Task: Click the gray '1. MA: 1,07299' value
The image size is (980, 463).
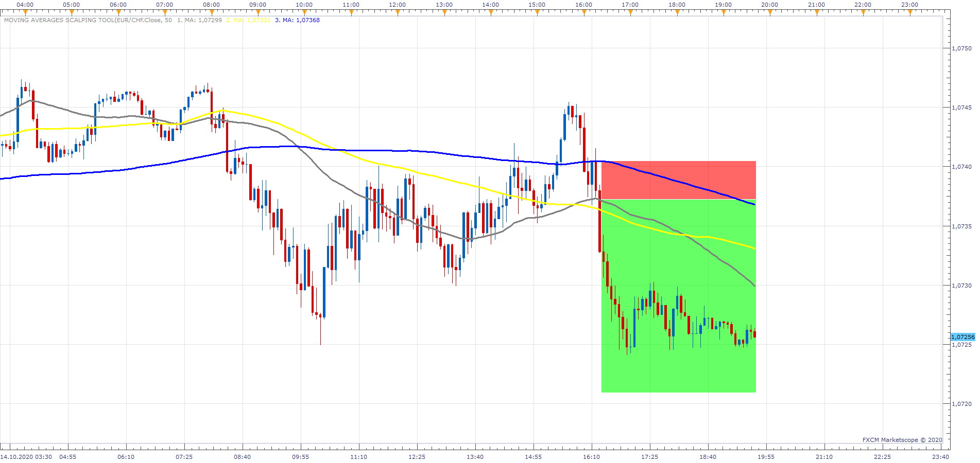Action: click(199, 20)
